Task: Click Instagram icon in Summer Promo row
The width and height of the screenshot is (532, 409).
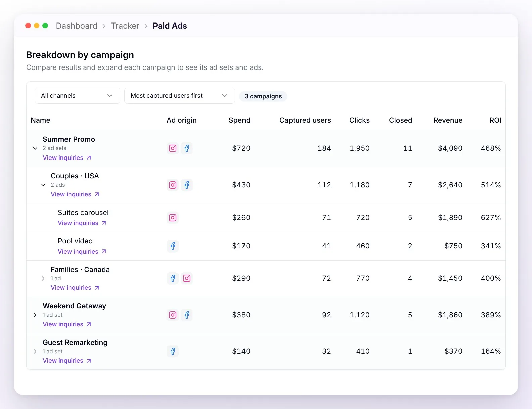Action: (173, 148)
